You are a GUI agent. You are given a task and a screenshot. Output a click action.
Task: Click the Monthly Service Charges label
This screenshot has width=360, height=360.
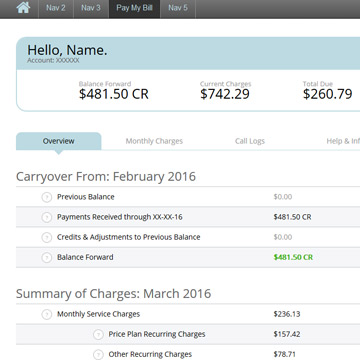[x=98, y=314]
